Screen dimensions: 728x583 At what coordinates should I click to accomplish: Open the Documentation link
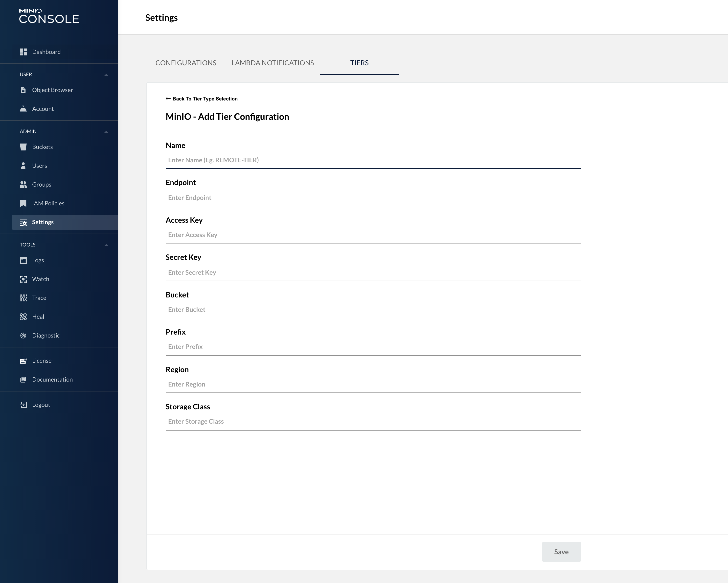click(x=65, y=380)
